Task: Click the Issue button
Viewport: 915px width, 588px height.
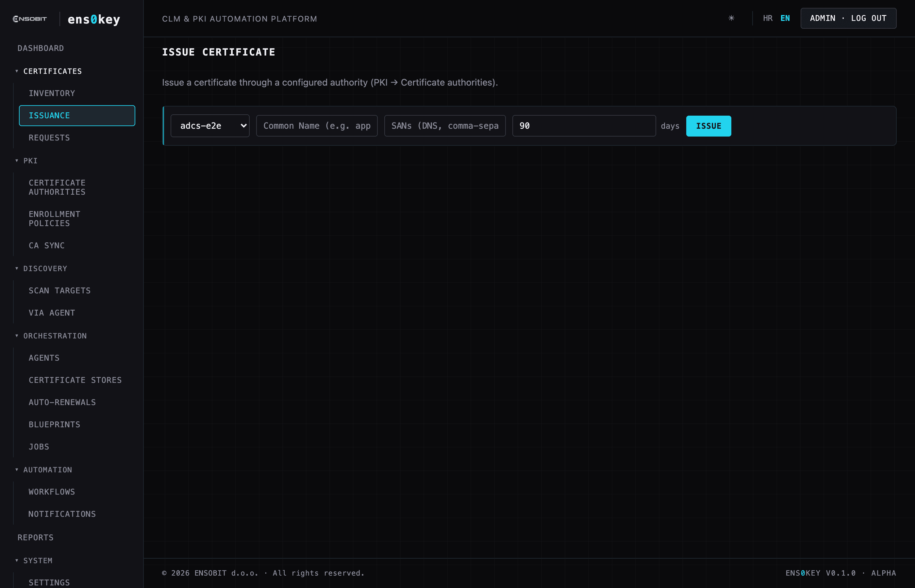Action: [x=708, y=126]
